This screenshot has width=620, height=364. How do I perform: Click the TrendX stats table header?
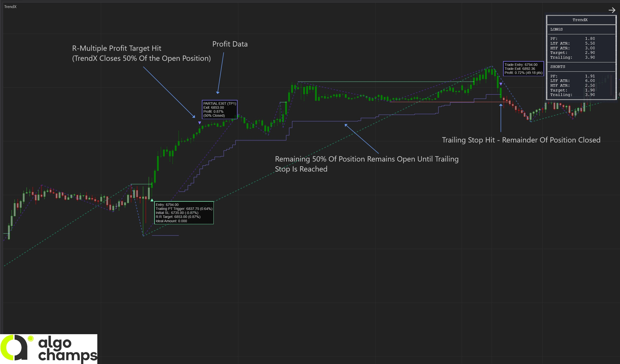tap(580, 20)
